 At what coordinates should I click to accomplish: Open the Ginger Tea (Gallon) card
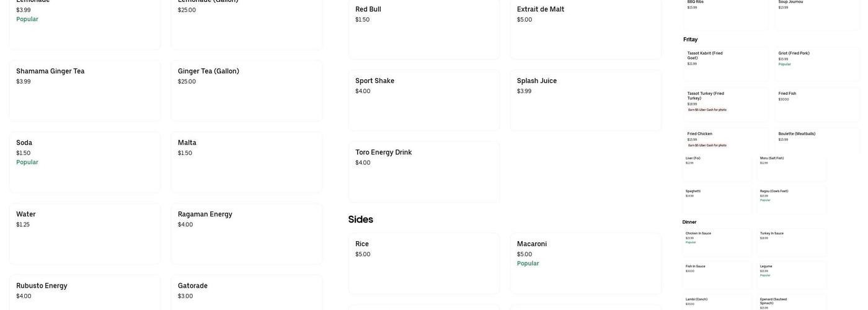coord(246,90)
